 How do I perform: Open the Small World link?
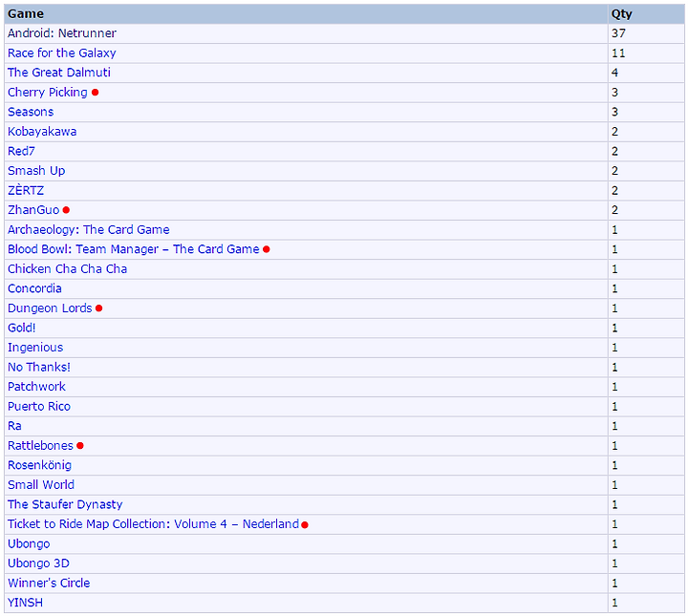coord(41,485)
